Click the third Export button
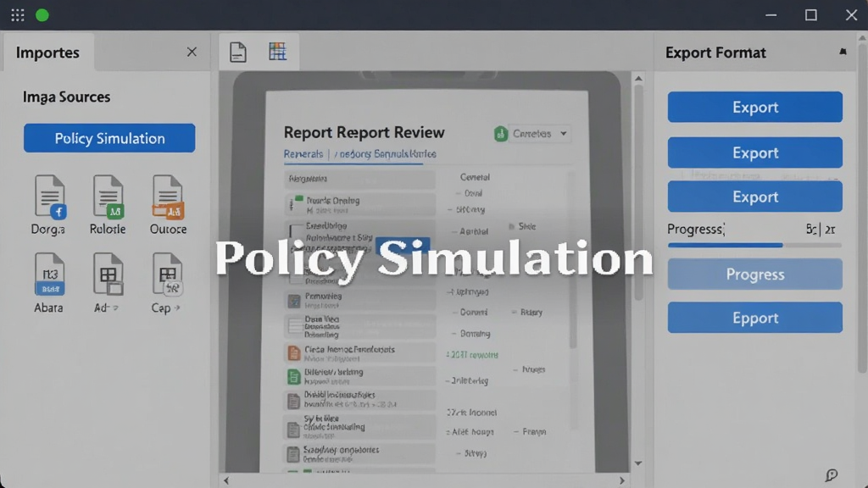This screenshot has height=488, width=868. (x=754, y=197)
